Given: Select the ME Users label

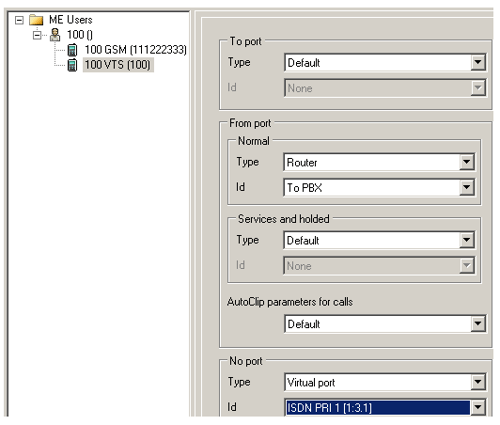Looking at the screenshot, I should click(71, 20).
